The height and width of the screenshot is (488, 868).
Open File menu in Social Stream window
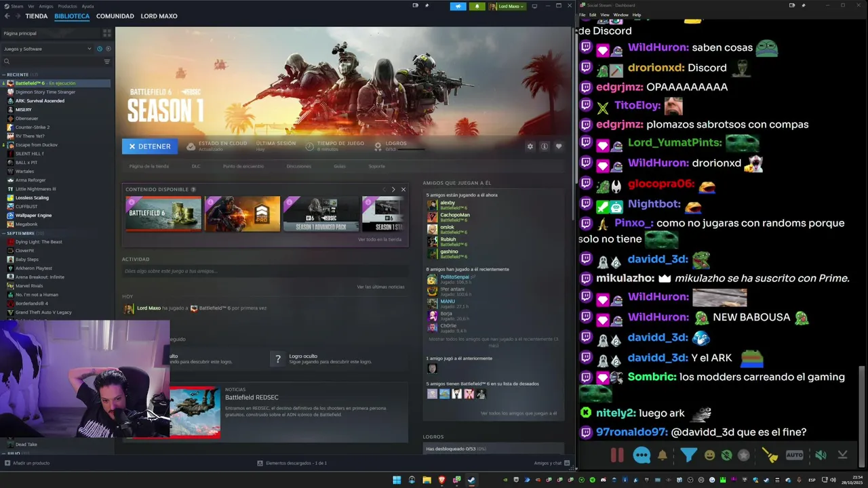(582, 15)
